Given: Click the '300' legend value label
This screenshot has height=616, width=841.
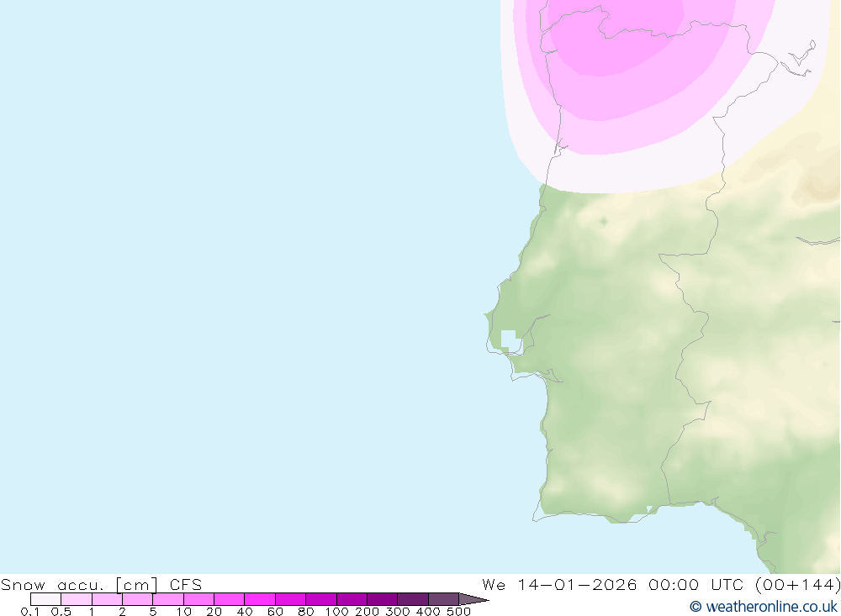Looking at the screenshot, I should click(398, 611).
